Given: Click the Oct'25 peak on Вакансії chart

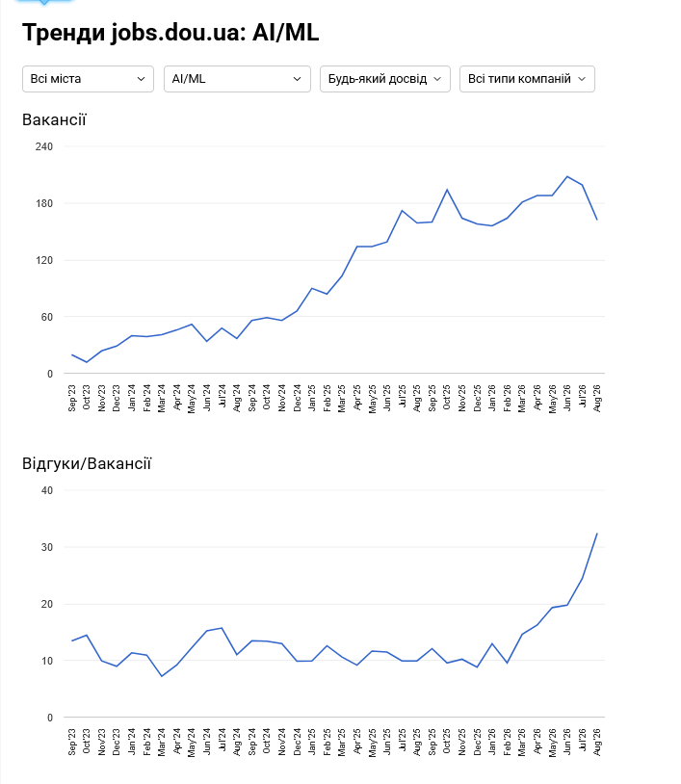Looking at the screenshot, I should (x=447, y=190).
